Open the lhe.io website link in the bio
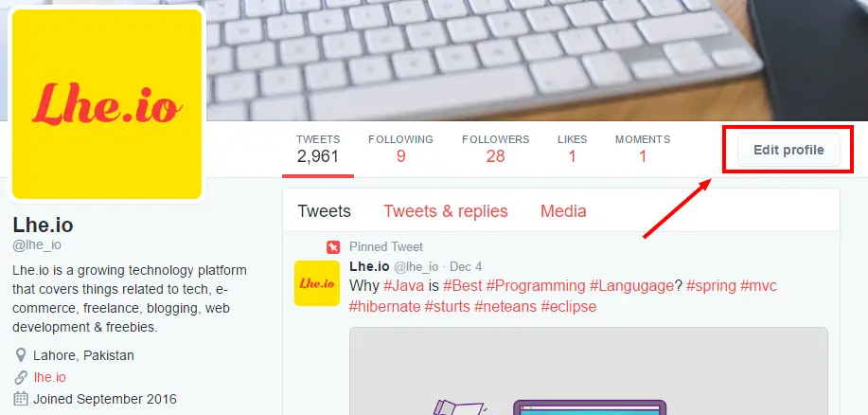Viewport: 868px width, 415px height. coord(50,377)
